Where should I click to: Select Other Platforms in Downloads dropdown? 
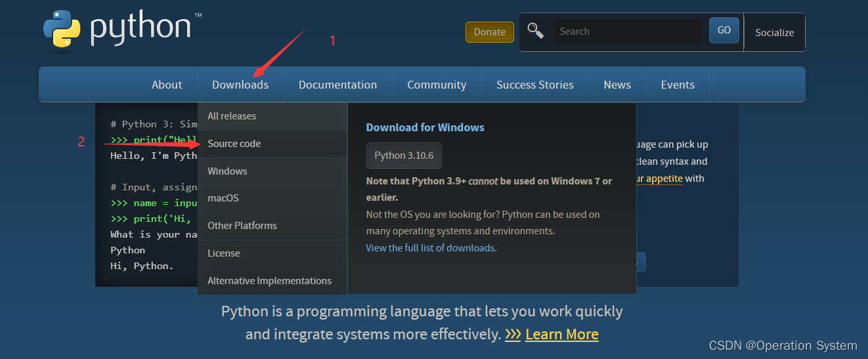272,226
